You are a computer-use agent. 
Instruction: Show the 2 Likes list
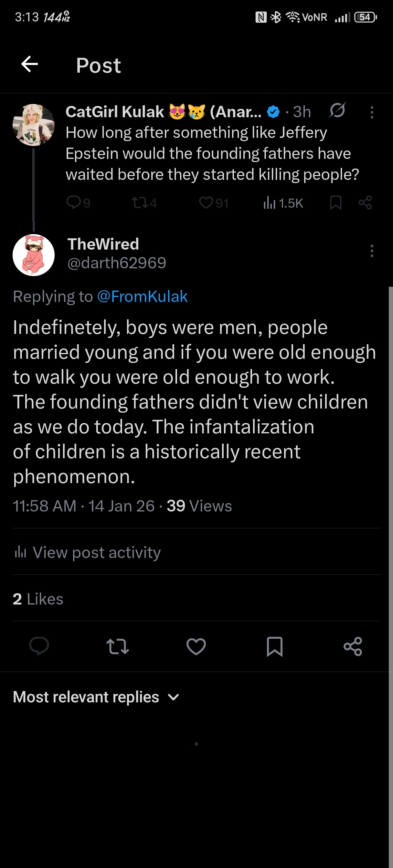[x=38, y=599]
